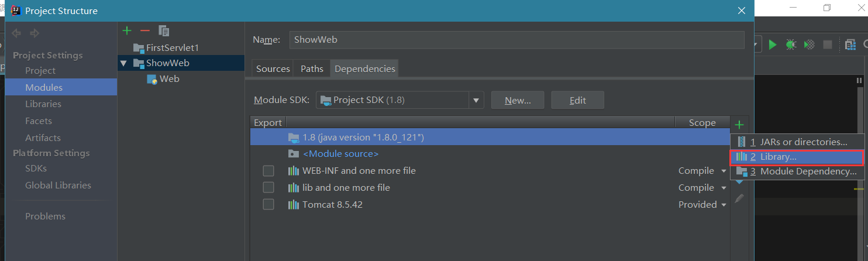Navigate back with the left arrow icon
The image size is (868, 261).
point(16,33)
